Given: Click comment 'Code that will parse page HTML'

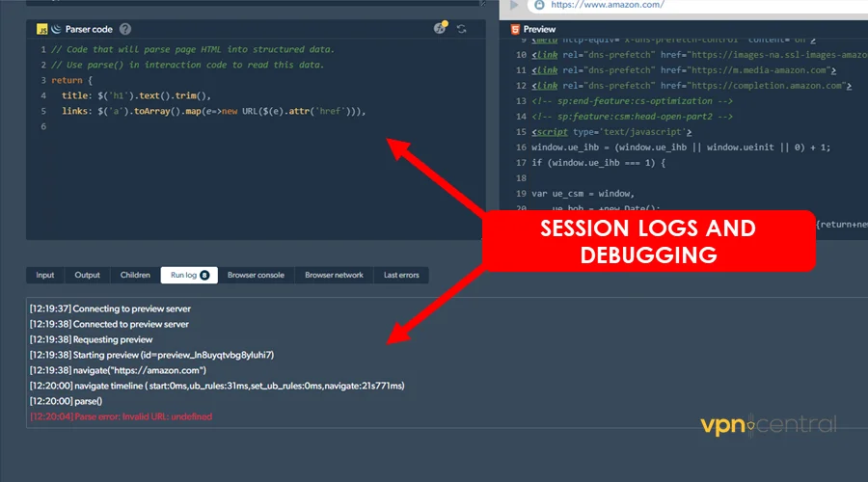Looking at the screenshot, I should (x=193, y=49).
